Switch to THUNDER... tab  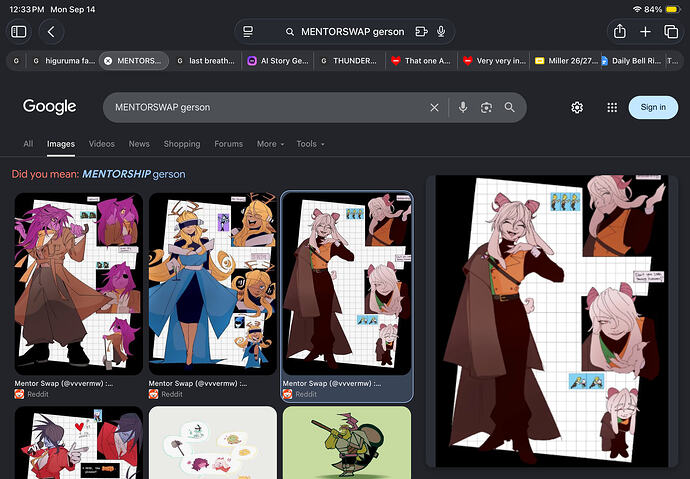[350, 61]
